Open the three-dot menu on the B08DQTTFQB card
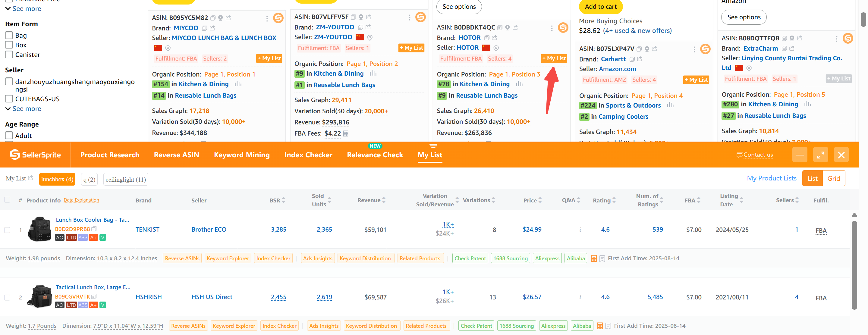Image resolution: width=868 pixels, height=335 pixels. [x=836, y=39]
